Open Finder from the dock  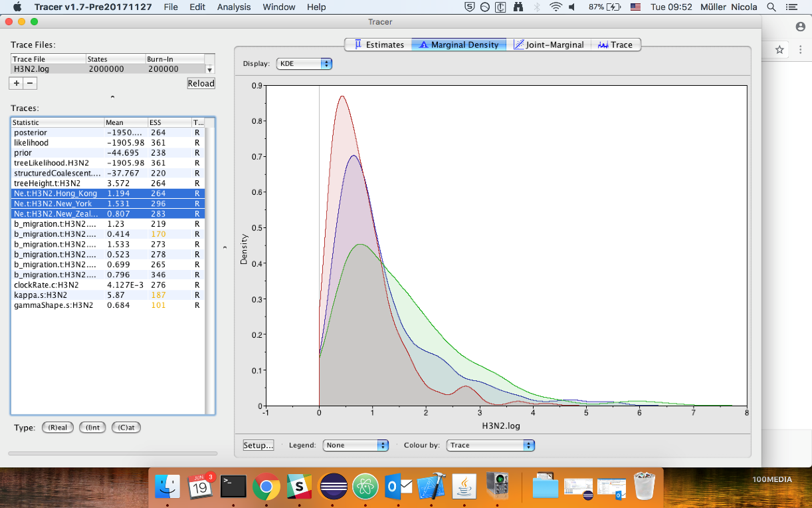167,487
